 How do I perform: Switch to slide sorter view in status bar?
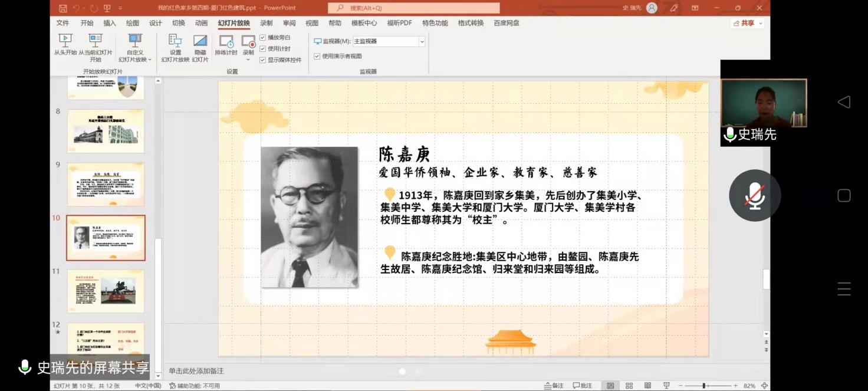pyautogui.click(x=629, y=386)
